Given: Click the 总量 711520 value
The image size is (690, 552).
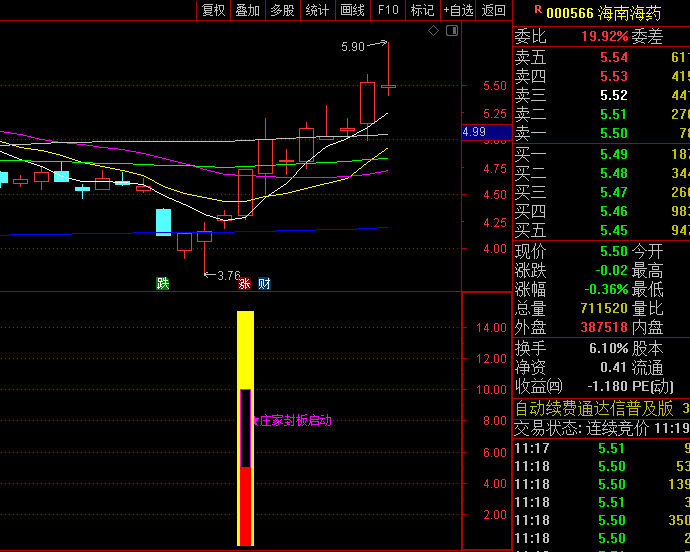Looking at the screenshot, I should tap(604, 308).
